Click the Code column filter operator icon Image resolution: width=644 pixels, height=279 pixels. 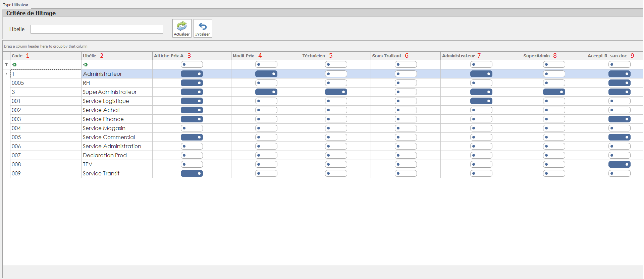14,64
